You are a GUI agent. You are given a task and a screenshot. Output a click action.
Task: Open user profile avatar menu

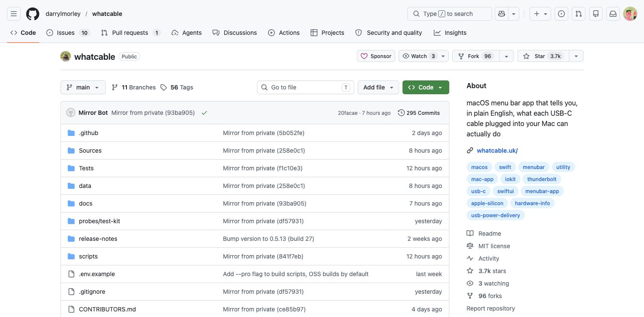pyautogui.click(x=630, y=14)
